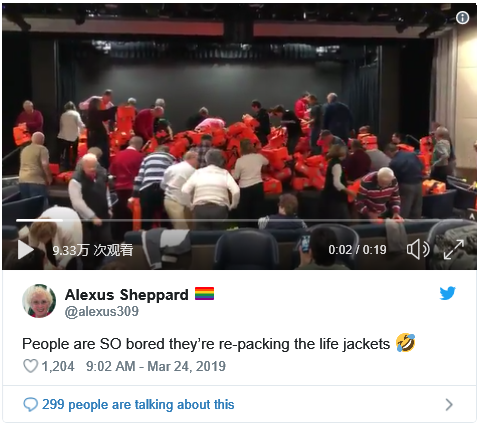Viewport: 480px width, 426px height.
Task: Open replies via speech bubble icon
Action: (30, 404)
